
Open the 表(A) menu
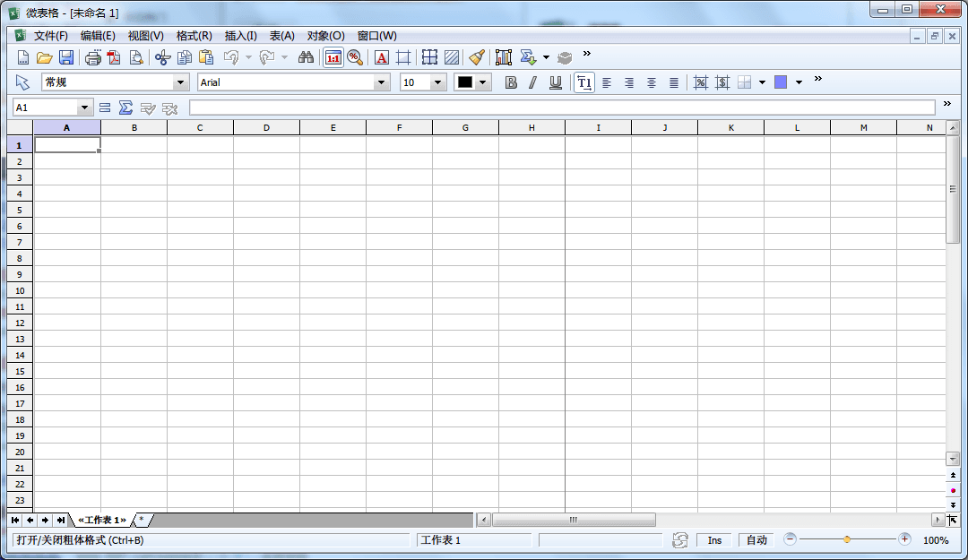click(281, 36)
